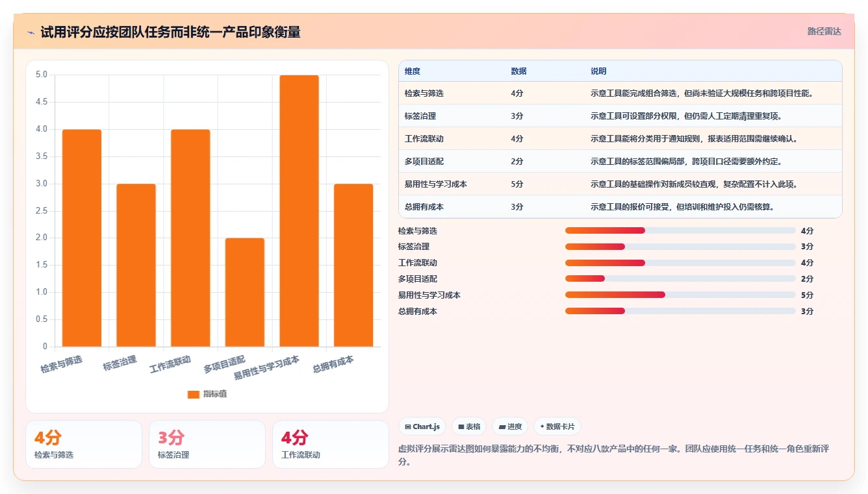This screenshot has height=494, width=868.
Task: Select the 工作流联动 table row name
Action: pyautogui.click(x=424, y=139)
